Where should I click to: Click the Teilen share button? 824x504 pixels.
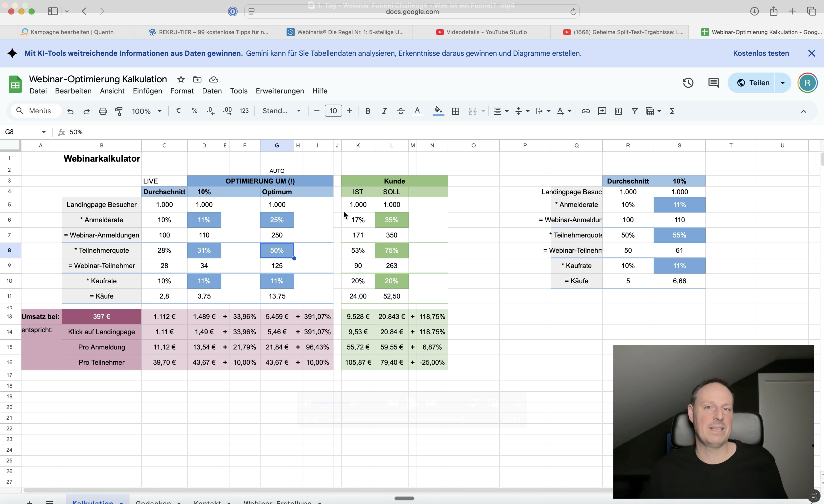[751, 82]
